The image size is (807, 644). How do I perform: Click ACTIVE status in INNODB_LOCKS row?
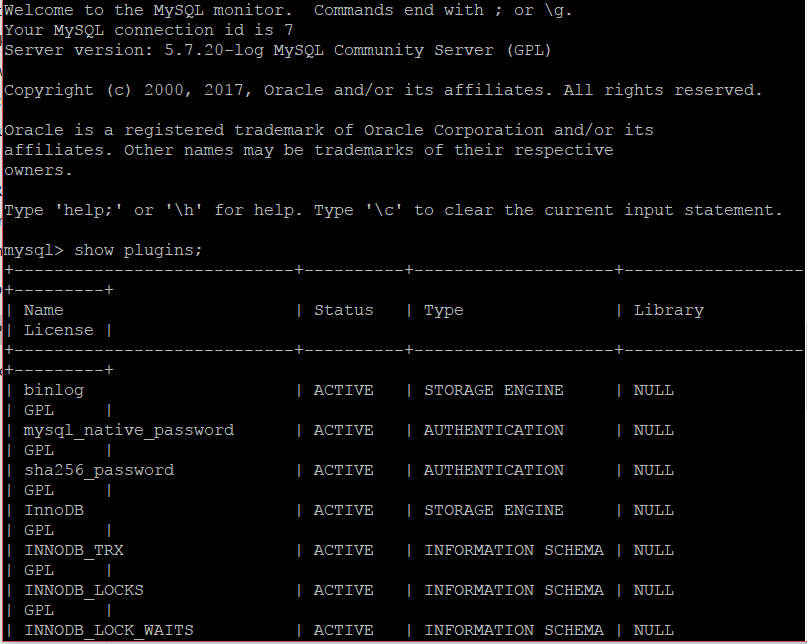[x=343, y=590]
